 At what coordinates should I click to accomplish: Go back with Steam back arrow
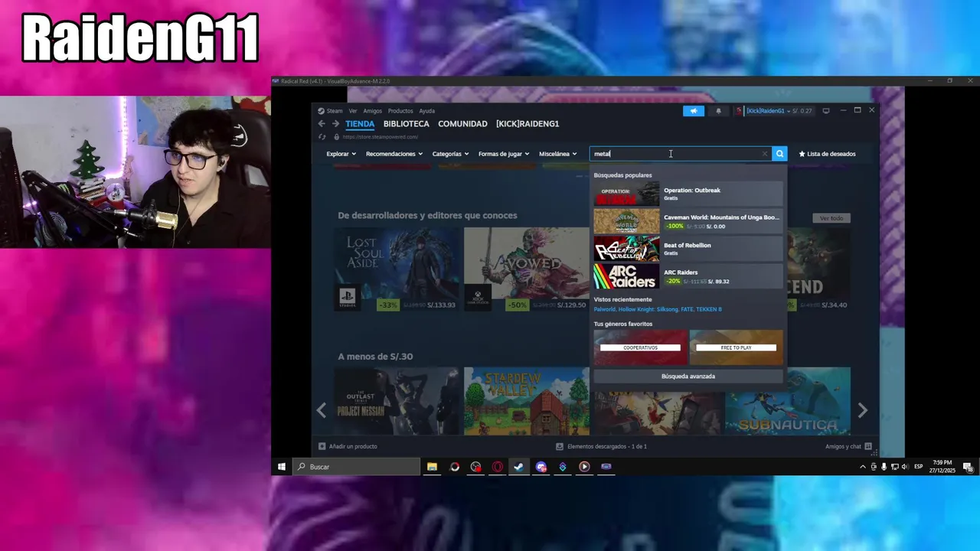pyautogui.click(x=322, y=124)
